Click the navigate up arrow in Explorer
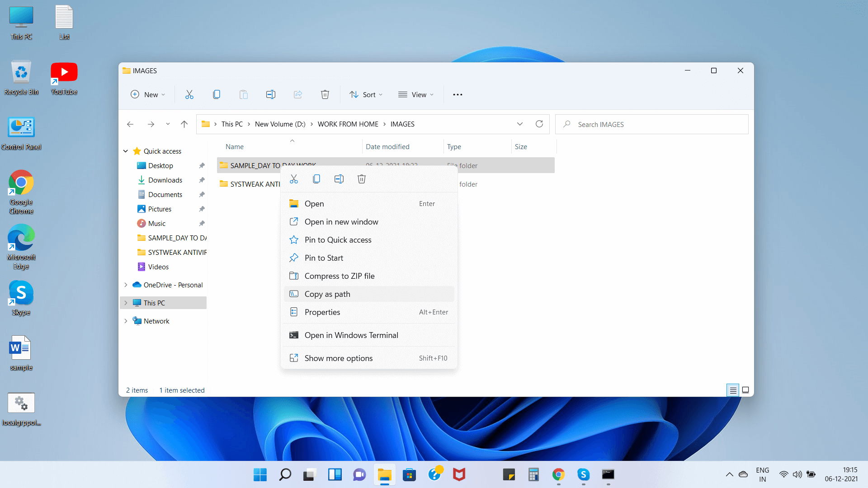 184,124
